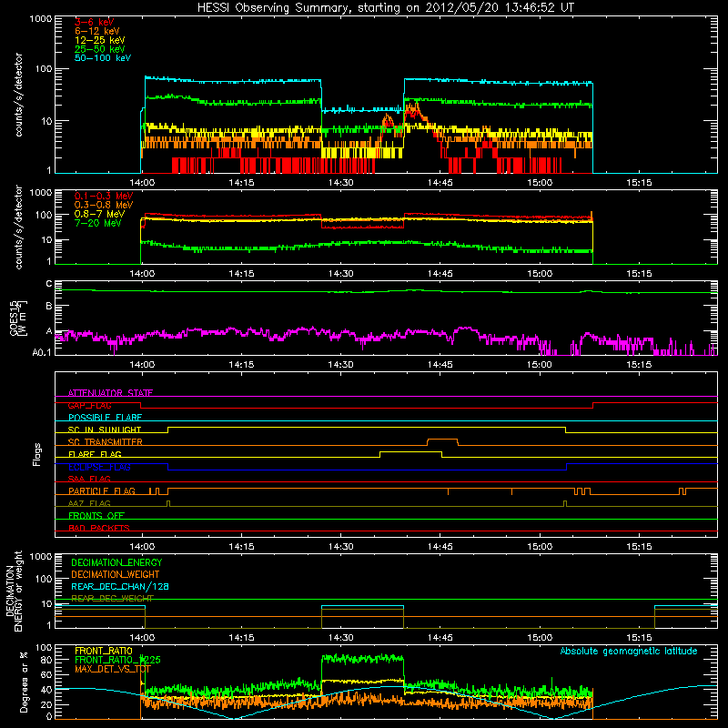The width and height of the screenshot is (728, 728).
Task: Select the ATTENUATOR_STATE flag label
Action: pyautogui.click(x=110, y=393)
